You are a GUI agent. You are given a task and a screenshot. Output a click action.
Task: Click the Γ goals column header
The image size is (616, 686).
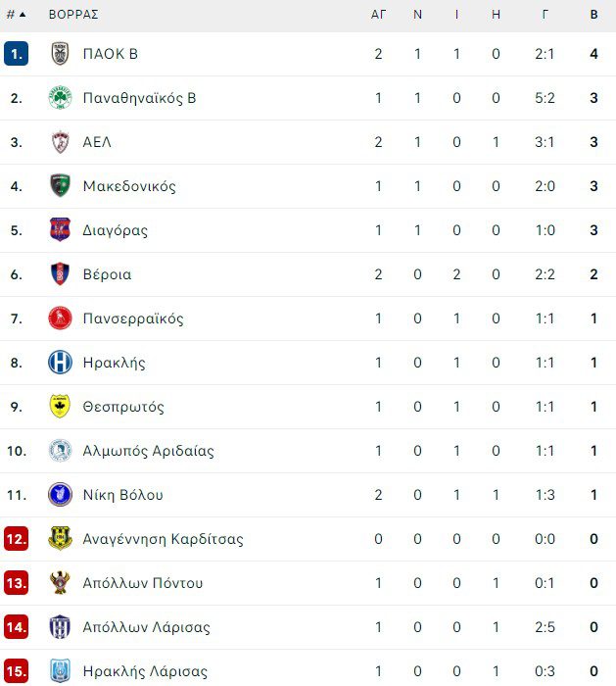point(545,15)
